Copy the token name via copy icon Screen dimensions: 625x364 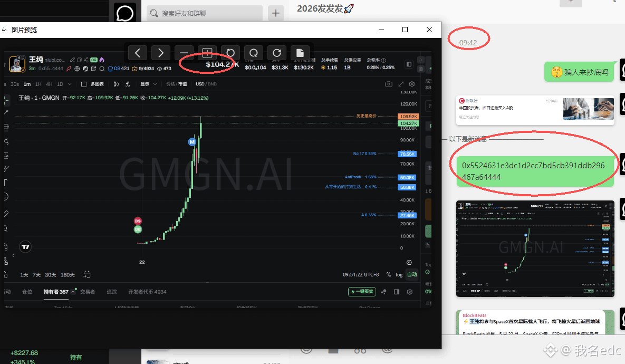(79, 60)
